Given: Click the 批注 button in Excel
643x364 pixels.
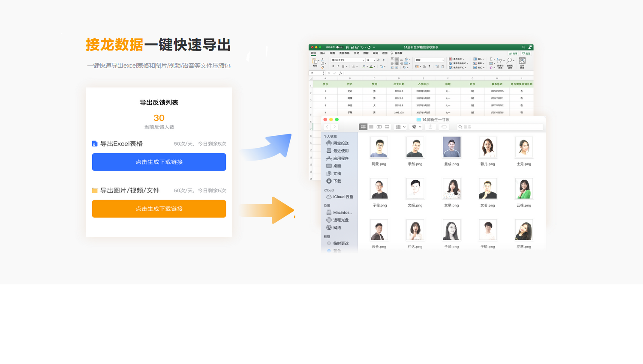Looking at the screenshot, I should point(526,54).
